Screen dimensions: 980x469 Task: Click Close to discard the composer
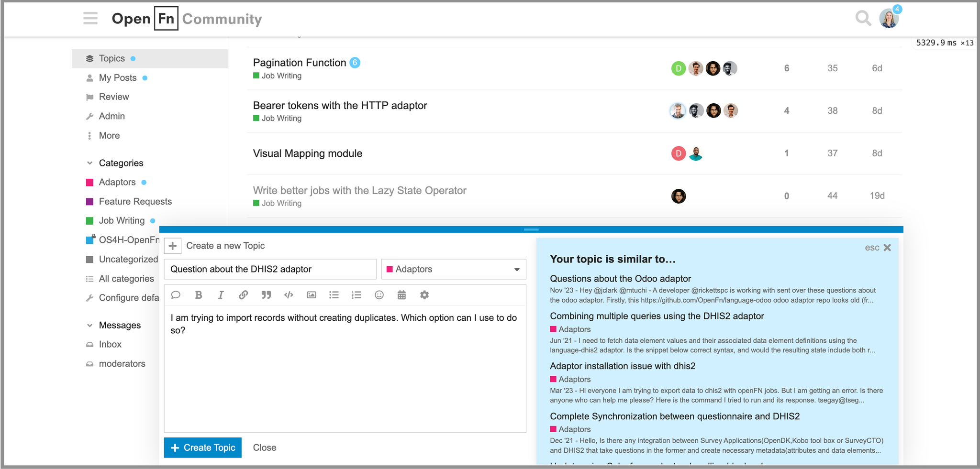(x=265, y=447)
